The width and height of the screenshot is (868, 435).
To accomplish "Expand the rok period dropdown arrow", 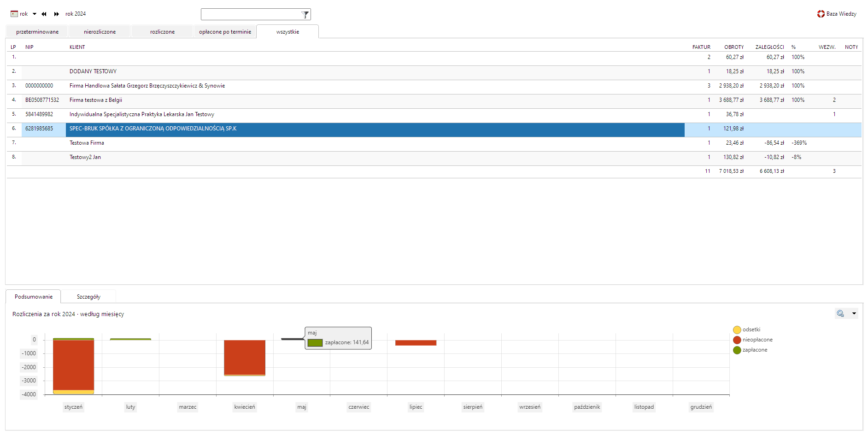I will pos(35,14).
